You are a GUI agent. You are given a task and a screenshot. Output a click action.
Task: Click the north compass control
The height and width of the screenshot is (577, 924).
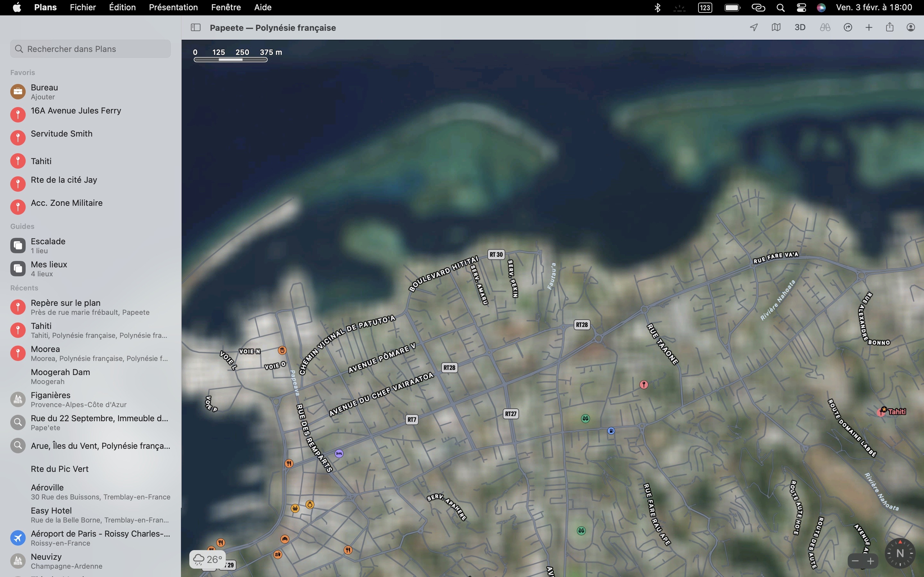click(900, 553)
